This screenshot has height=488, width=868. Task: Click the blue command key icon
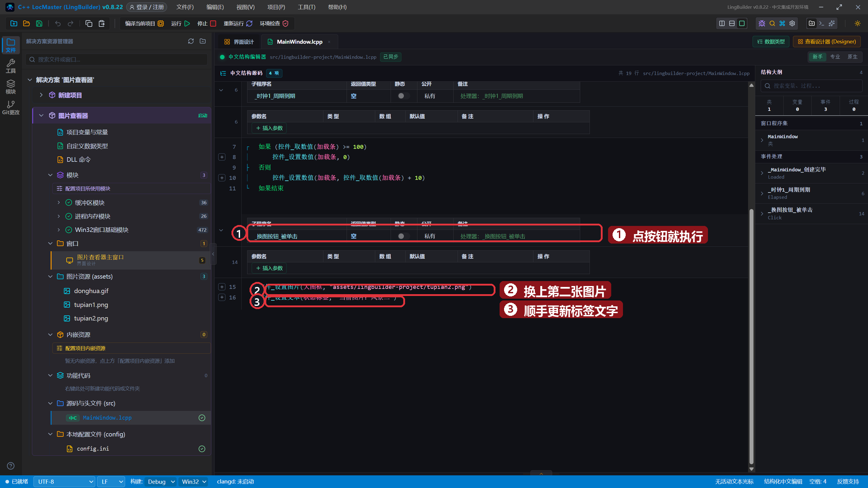[x=782, y=23]
